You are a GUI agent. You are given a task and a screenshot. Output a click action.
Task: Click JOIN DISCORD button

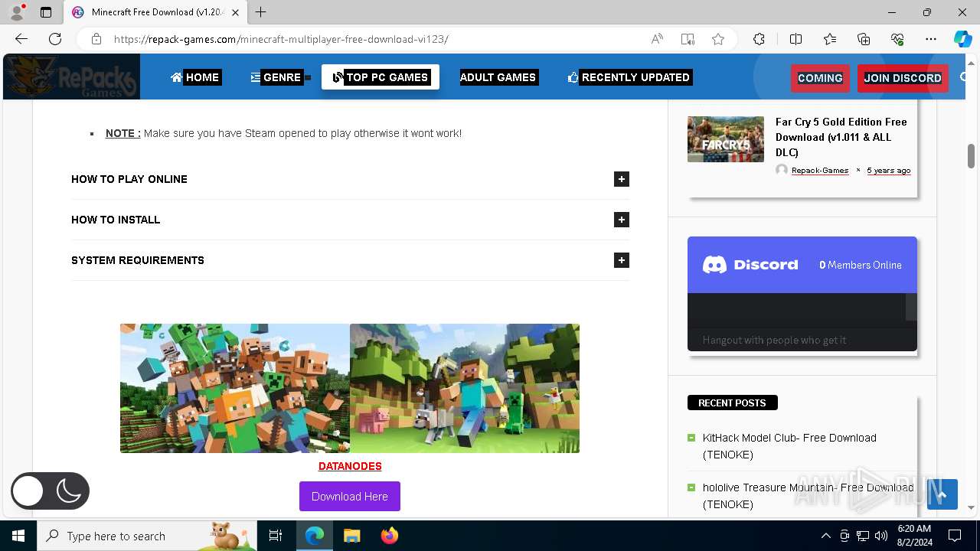click(x=903, y=78)
